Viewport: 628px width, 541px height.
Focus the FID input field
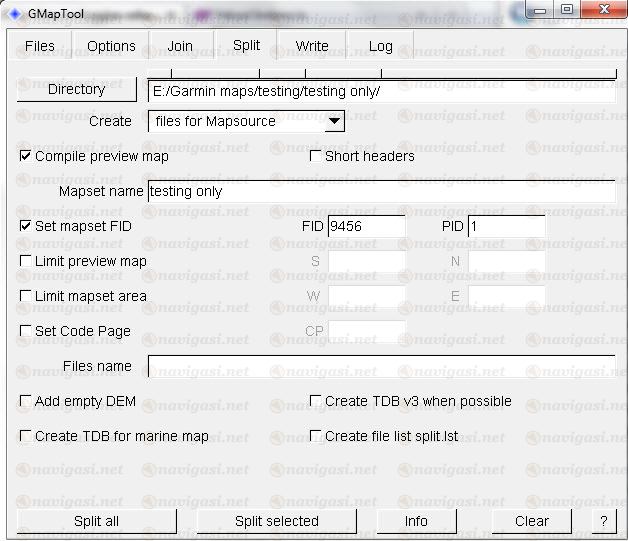pyautogui.click(x=366, y=226)
